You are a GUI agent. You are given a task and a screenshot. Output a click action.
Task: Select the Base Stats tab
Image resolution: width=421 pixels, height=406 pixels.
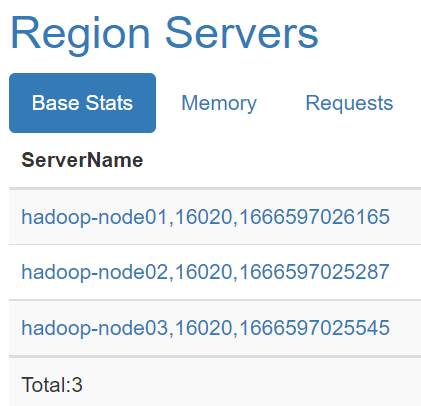(82, 103)
